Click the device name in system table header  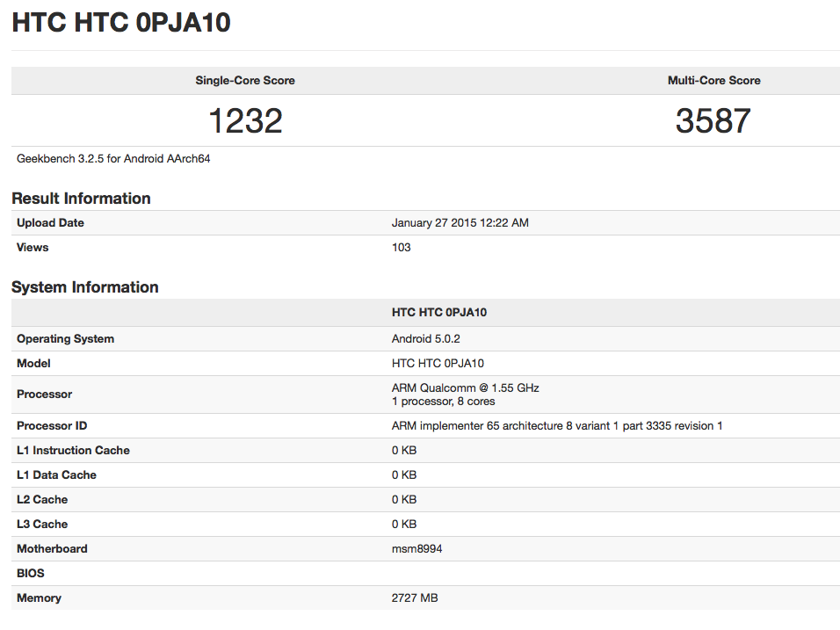click(438, 313)
